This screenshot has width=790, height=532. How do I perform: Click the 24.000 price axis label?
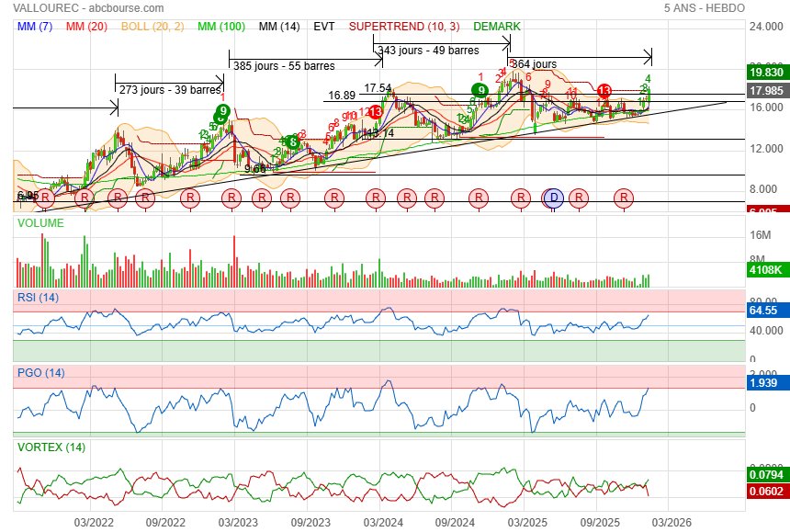click(x=766, y=27)
